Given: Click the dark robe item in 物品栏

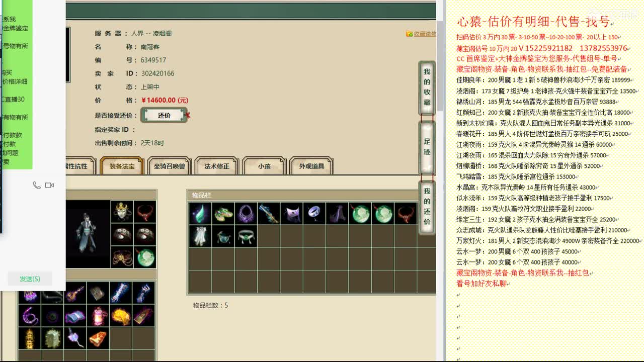Looking at the screenshot, I should [337, 214].
